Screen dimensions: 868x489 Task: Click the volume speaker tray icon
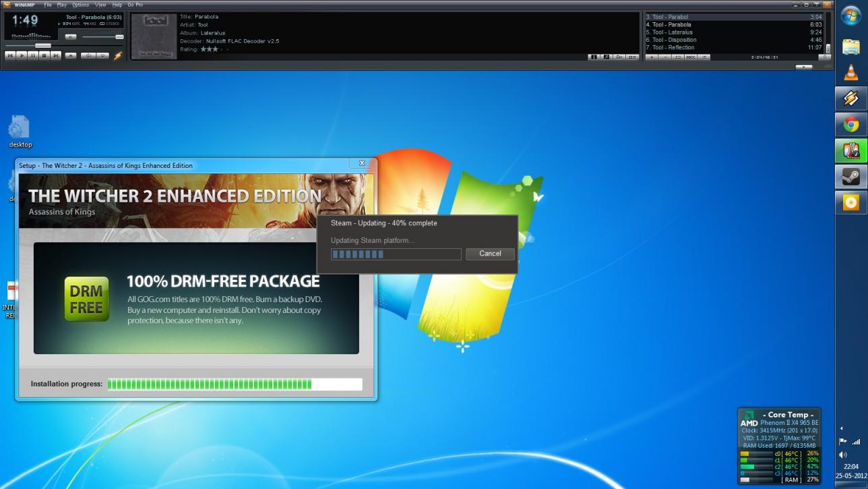tap(843, 455)
